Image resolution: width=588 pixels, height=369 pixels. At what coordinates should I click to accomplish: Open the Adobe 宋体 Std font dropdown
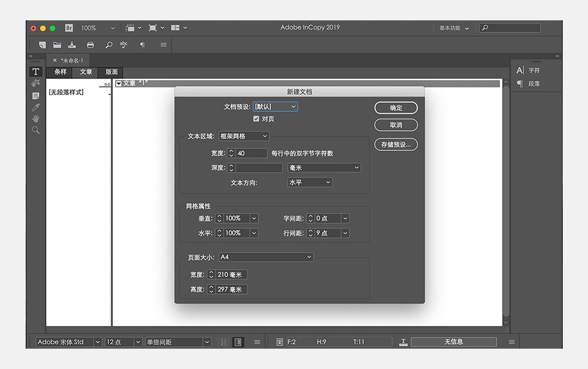point(69,342)
